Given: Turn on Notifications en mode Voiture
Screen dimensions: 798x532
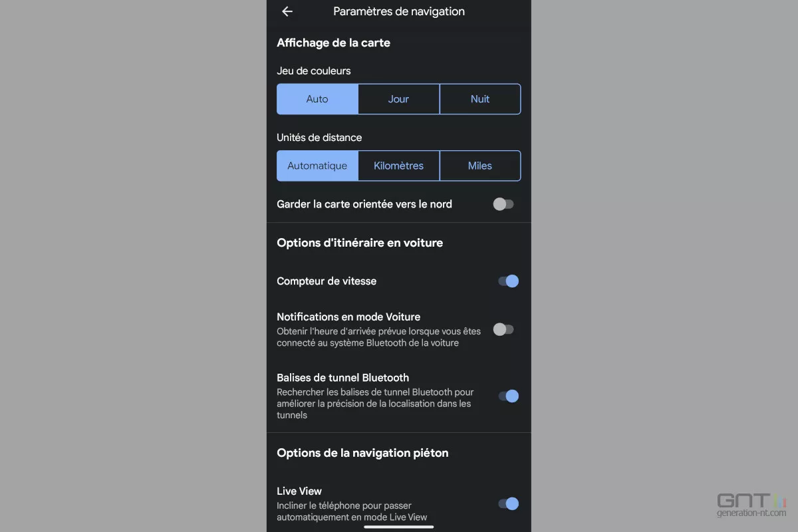Looking at the screenshot, I should [503, 329].
